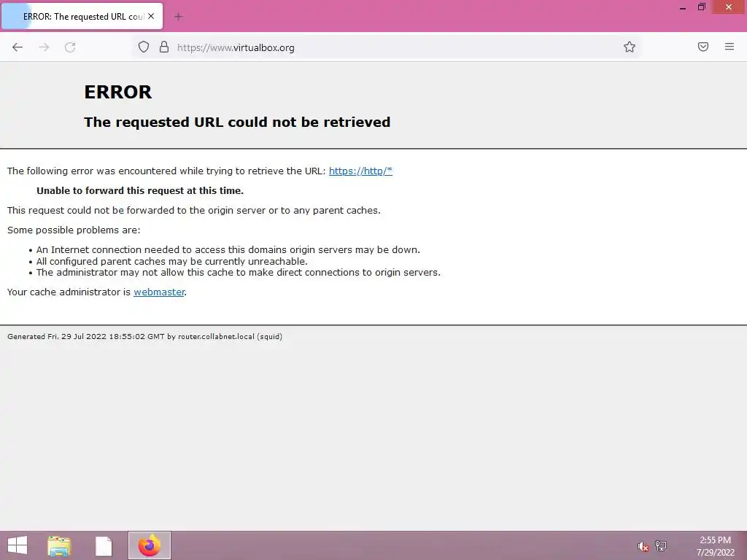This screenshot has width=747, height=560.
Task: Click the ERROR heading
Action: 117,92
